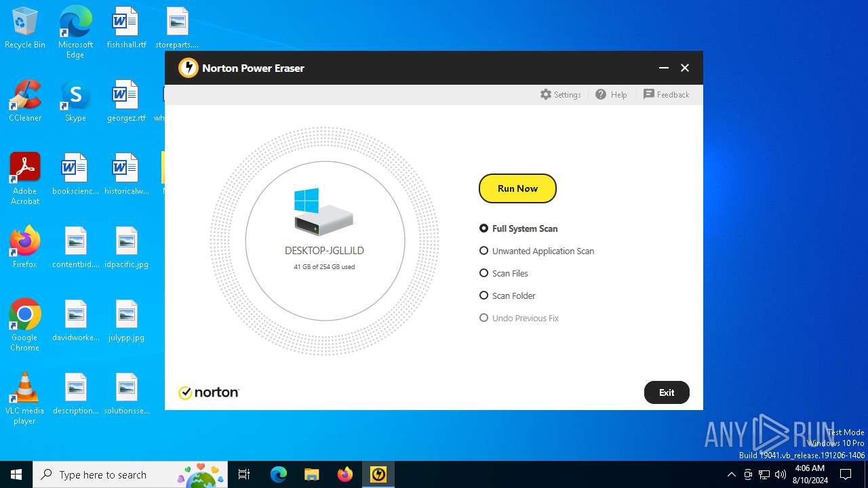The height and width of the screenshot is (488, 868).
Task: Click the Norton Power Eraser lightning logo
Action: tap(188, 68)
